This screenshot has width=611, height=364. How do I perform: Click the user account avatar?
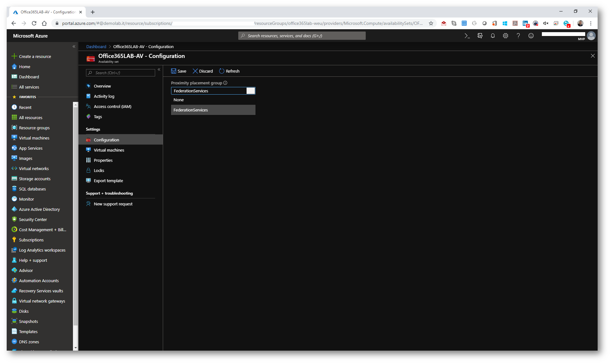click(591, 36)
